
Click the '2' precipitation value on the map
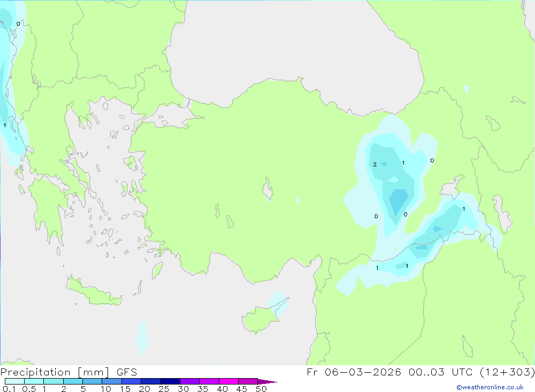[374, 164]
